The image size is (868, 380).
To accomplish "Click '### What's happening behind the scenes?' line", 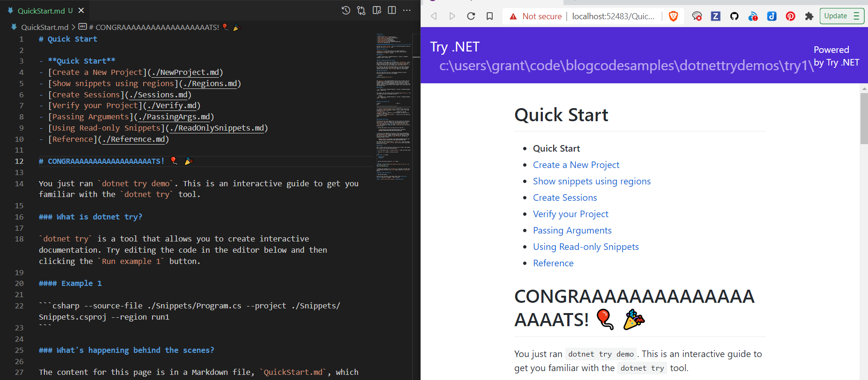I will tap(126, 350).
